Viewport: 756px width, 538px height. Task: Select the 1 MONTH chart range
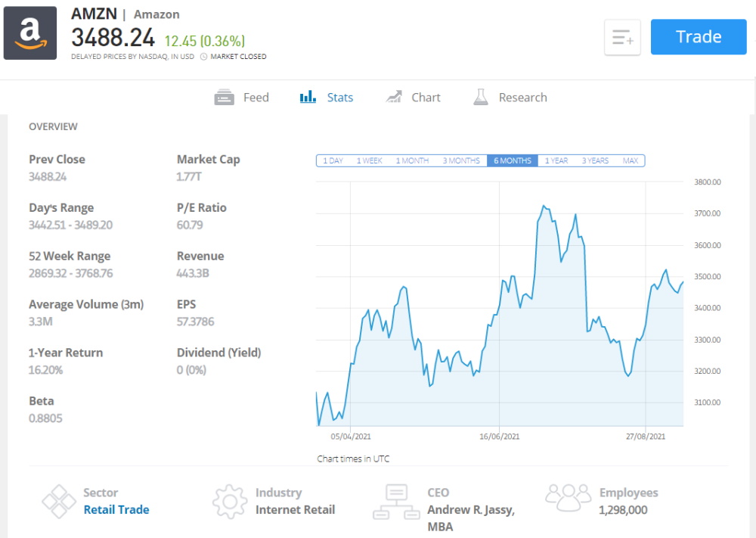[412, 160]
